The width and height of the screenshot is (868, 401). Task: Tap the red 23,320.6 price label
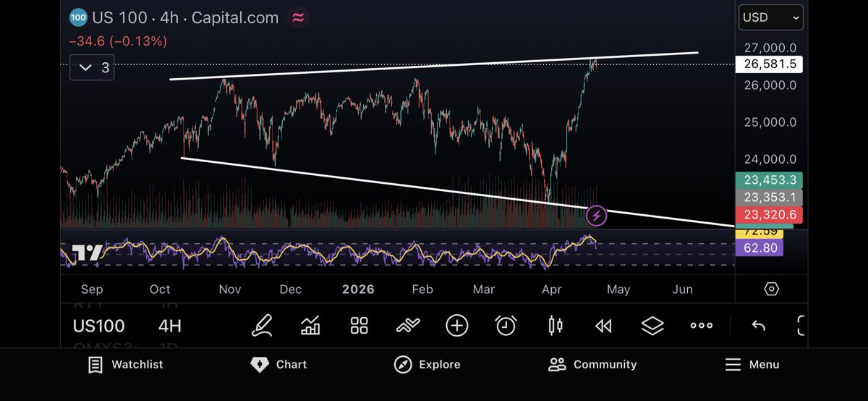pyautogui.click(x=769, y=215)
